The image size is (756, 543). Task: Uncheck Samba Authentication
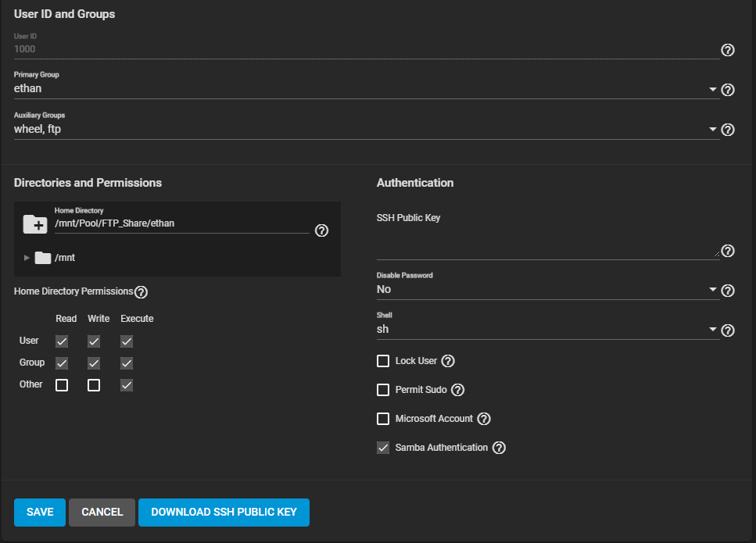[383, 448]
